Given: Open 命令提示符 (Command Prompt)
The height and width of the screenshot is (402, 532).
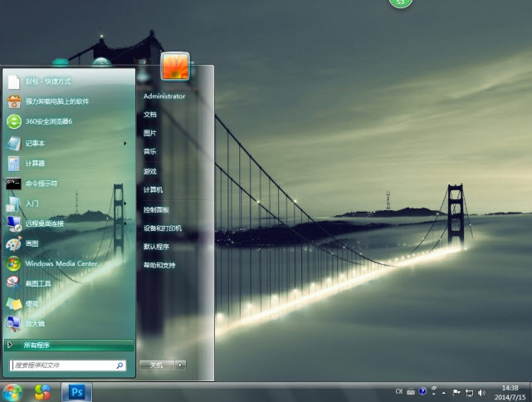Looking at the screenshot, I should [41, 183].
